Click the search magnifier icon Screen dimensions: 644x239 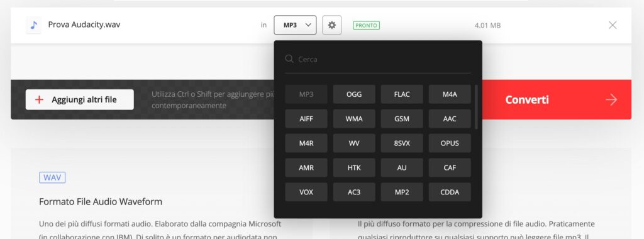[289, 58]
